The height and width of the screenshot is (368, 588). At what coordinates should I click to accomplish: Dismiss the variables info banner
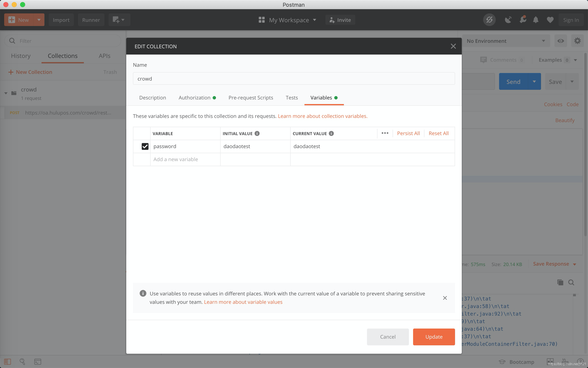tap(445, 298)
